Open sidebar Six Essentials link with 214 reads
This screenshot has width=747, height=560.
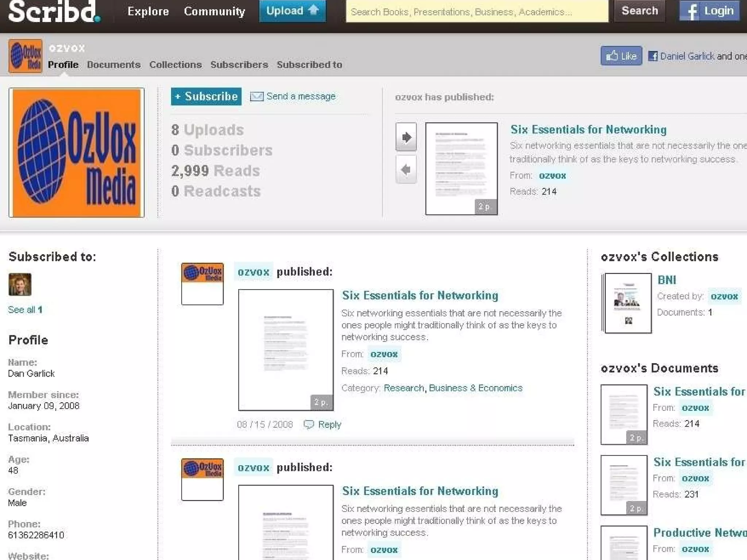[700, 392]
